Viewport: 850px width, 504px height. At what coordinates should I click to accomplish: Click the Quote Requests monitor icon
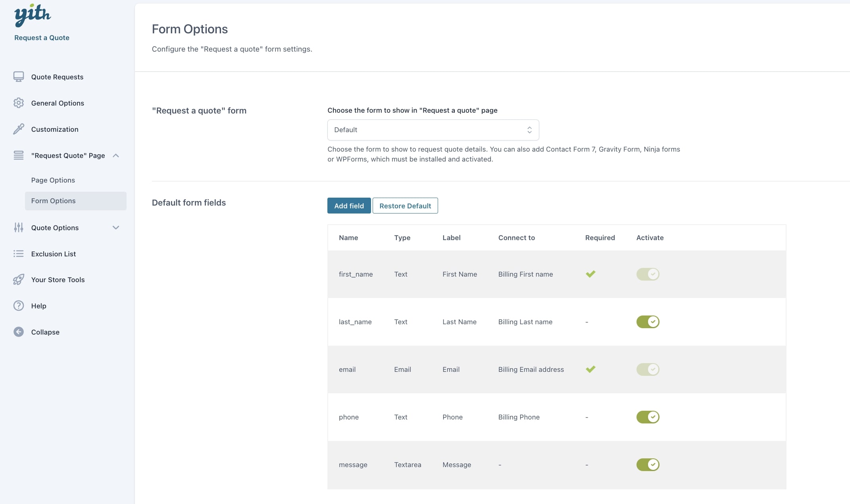pyautogui.click(x=19, y=77)
